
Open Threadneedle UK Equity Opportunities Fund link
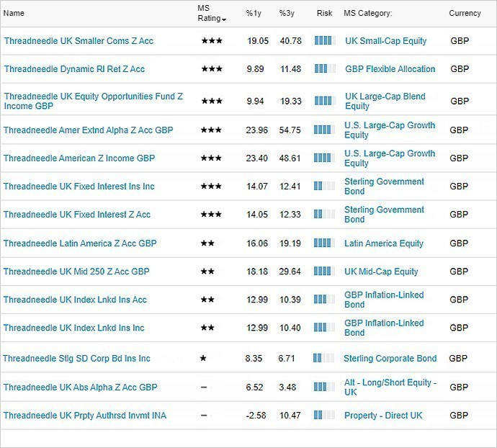[x=93, y=101]
